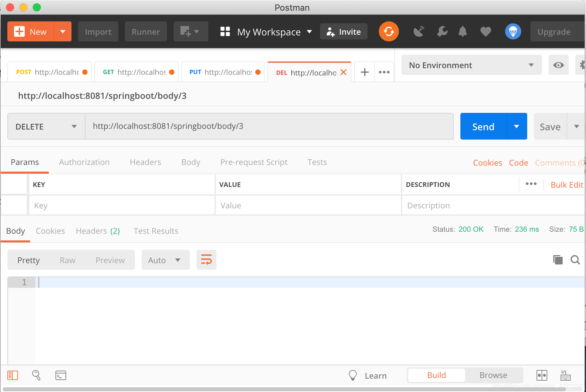Select the Authorization tab
586x392 pixels.
(84, 162)
